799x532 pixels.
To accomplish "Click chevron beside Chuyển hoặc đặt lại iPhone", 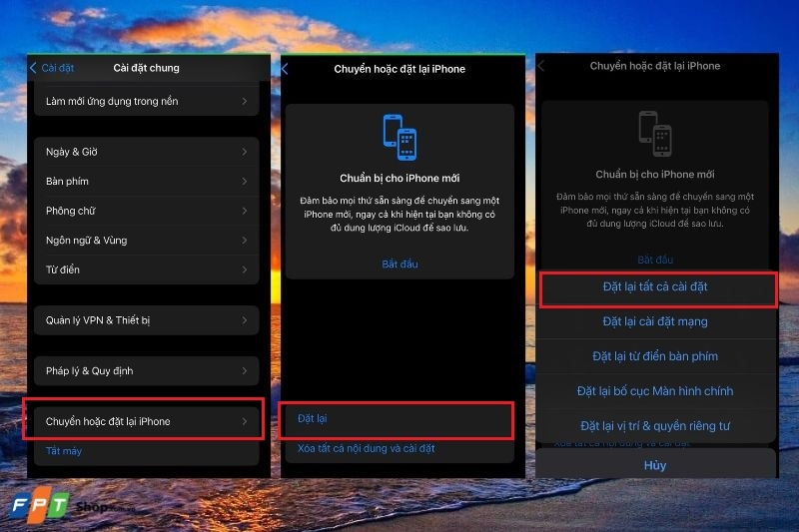I will click(x=245, y=421).
